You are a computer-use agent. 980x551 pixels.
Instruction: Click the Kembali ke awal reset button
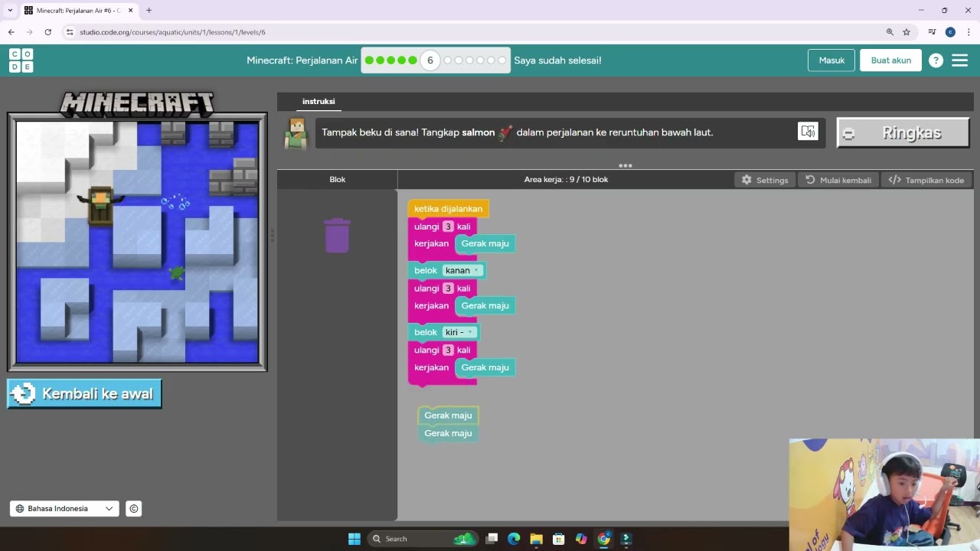click(x=84, y=393)
